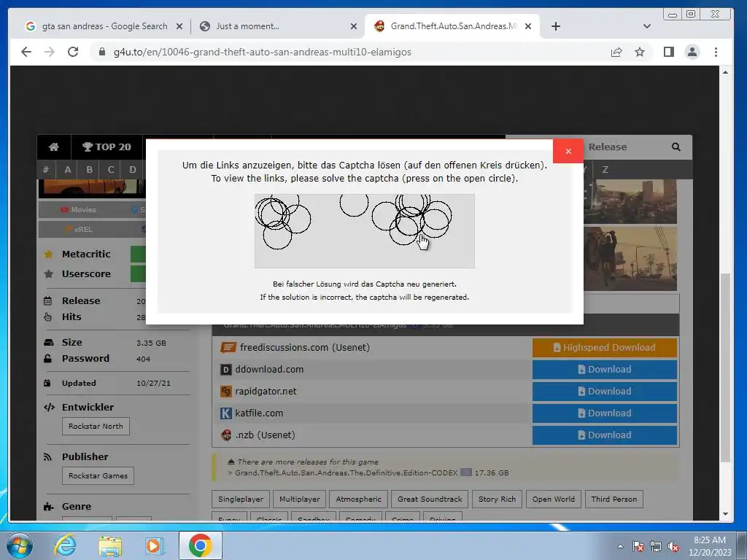Click page vertical scrollbar thumb
The height and width of the screenshot is (560, 747).
click(725, 367)
